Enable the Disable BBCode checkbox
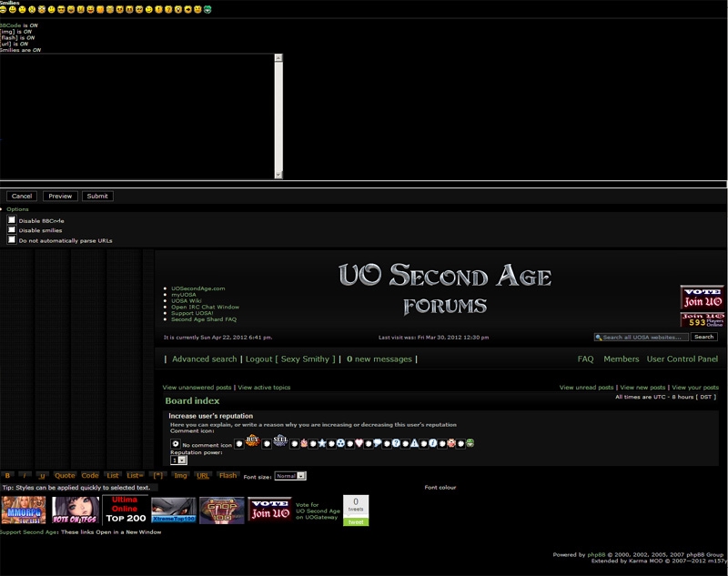 pyautogui.click(x=12, y=220)
